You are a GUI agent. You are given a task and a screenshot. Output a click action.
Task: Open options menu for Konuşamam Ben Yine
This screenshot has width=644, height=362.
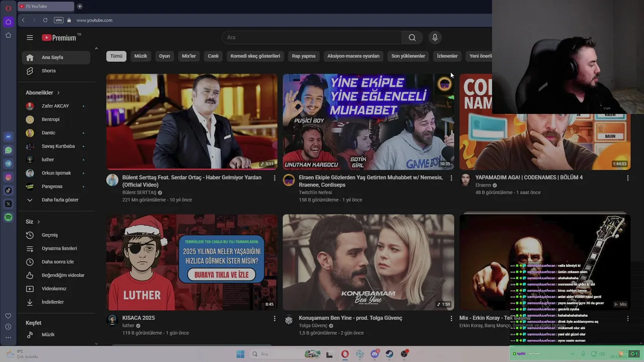[451, 318]
